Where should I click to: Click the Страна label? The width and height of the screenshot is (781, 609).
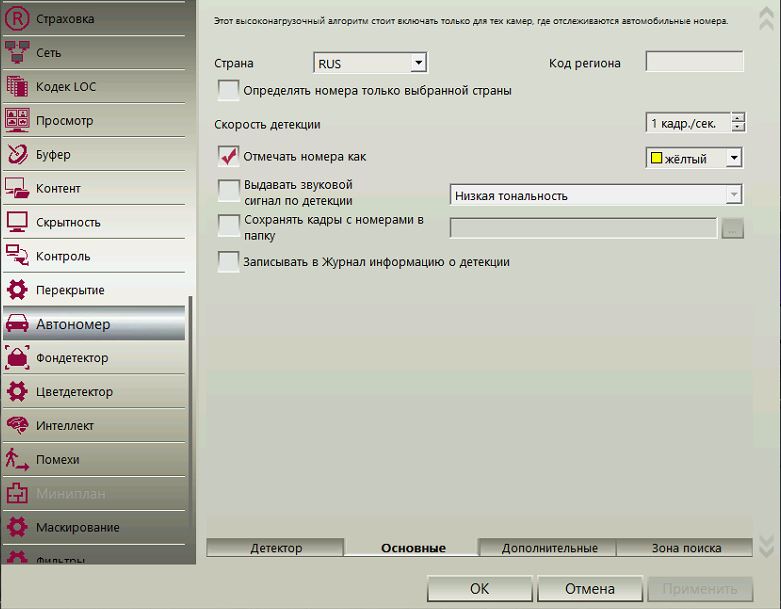tap(234, 63)
